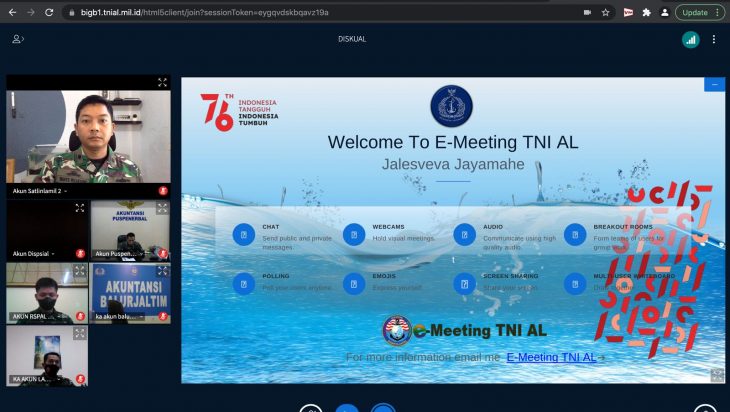Screen dimensions: 730x412
Task: Fullscreen the Akun Satlinlamil 2 webcam
Action: 162,83
